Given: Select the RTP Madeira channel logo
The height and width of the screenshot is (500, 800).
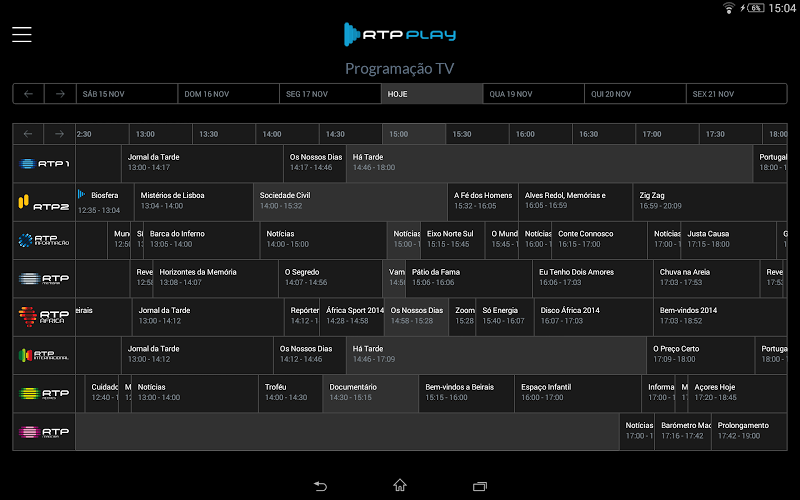Looking at the screenshot, I should [x=44, y=432].
